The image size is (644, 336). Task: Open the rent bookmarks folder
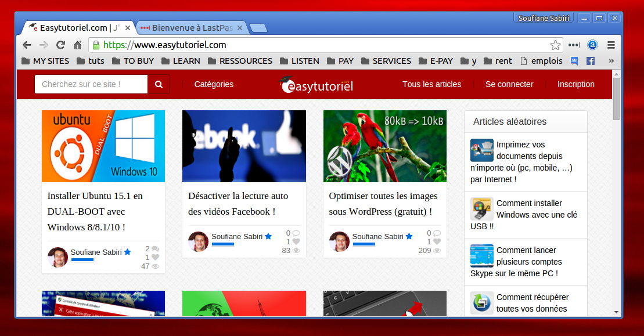pyautogui.click(x=498, y=61)
